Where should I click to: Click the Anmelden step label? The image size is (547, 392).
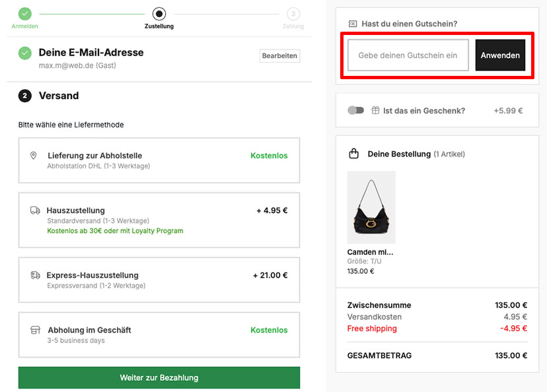pos(24,26)
